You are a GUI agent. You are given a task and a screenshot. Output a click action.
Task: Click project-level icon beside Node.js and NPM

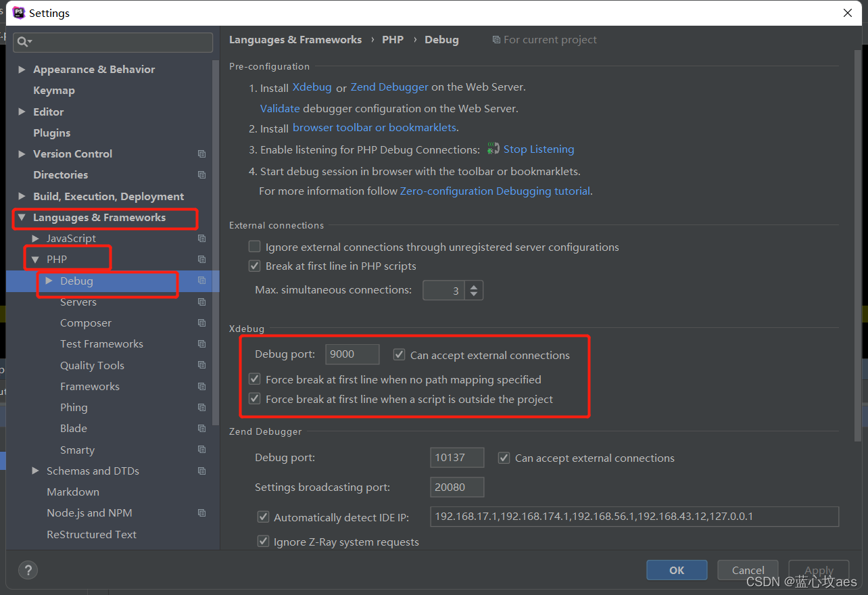[201, 513]
